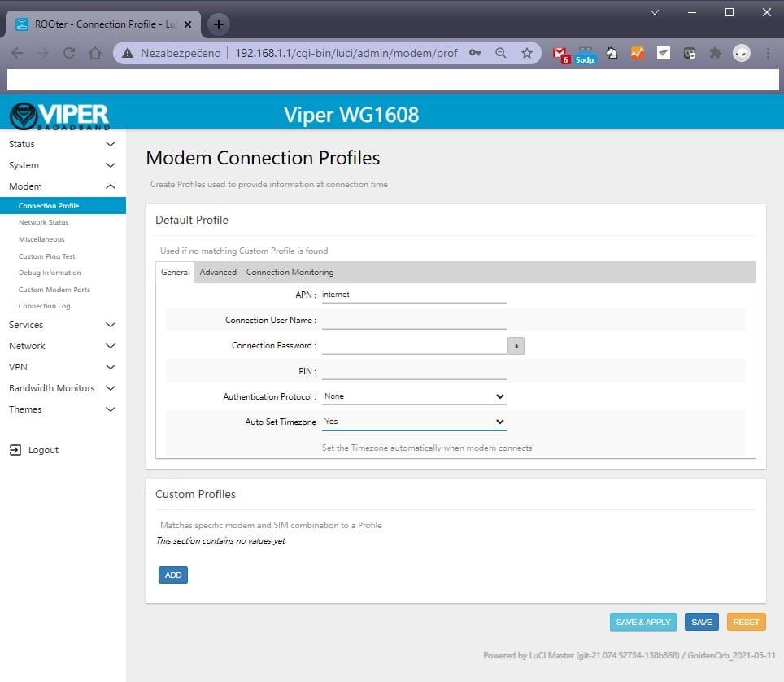This screenshot has height=682, width=784.
Task: Click the browser forward arrow
Action: point(43,53)
